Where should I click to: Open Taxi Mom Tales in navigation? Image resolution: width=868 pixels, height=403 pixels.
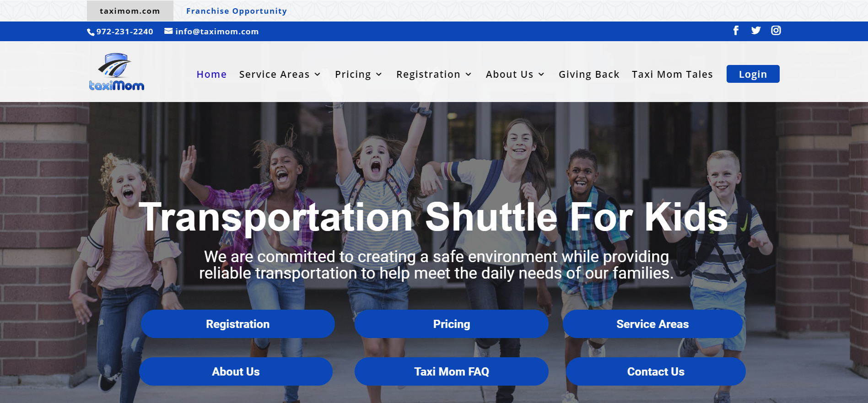672,75
